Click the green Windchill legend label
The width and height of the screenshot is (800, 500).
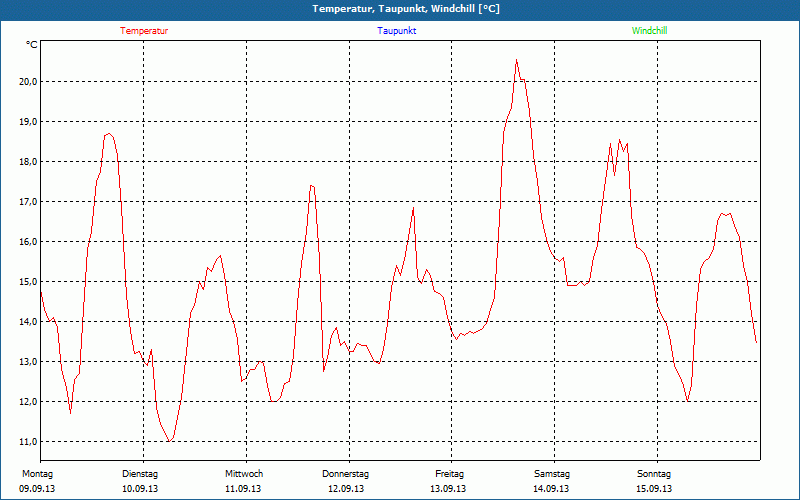pos(649,31)
